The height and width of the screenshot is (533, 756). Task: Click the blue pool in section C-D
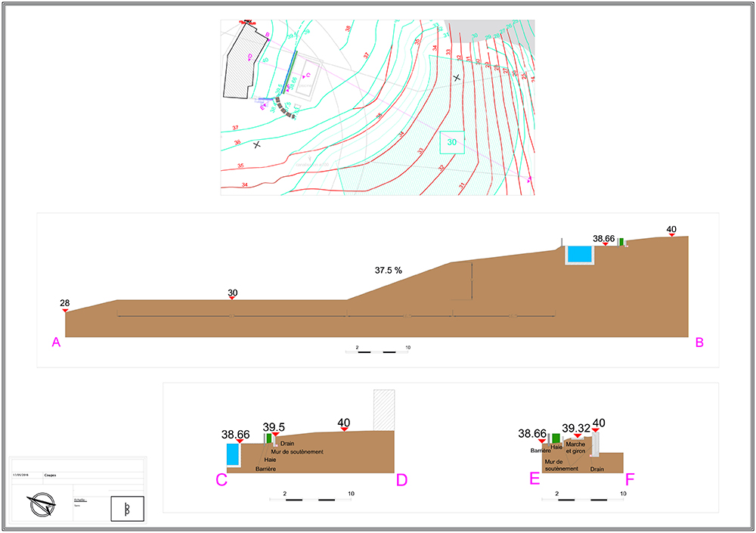point(233,454)
